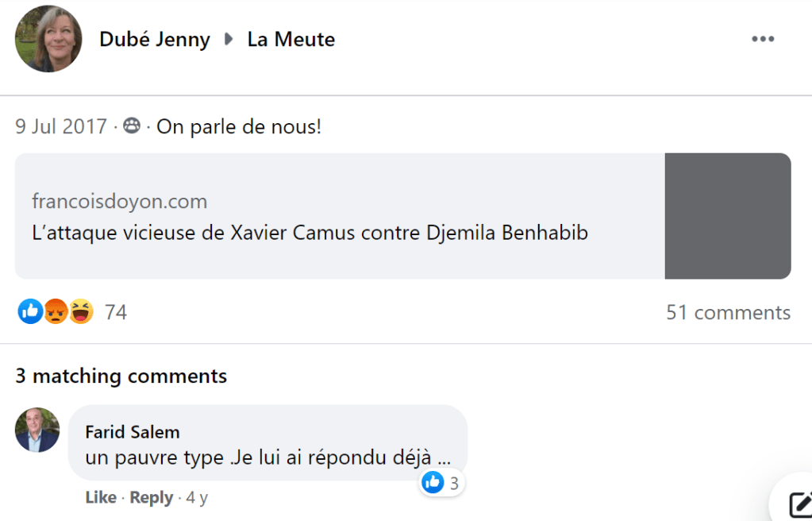Open the article titled L'attaque vicieuse de Xavier Camus
This screenshot has width=812, height=521.
pyautogui.click(x=310, y=233)
